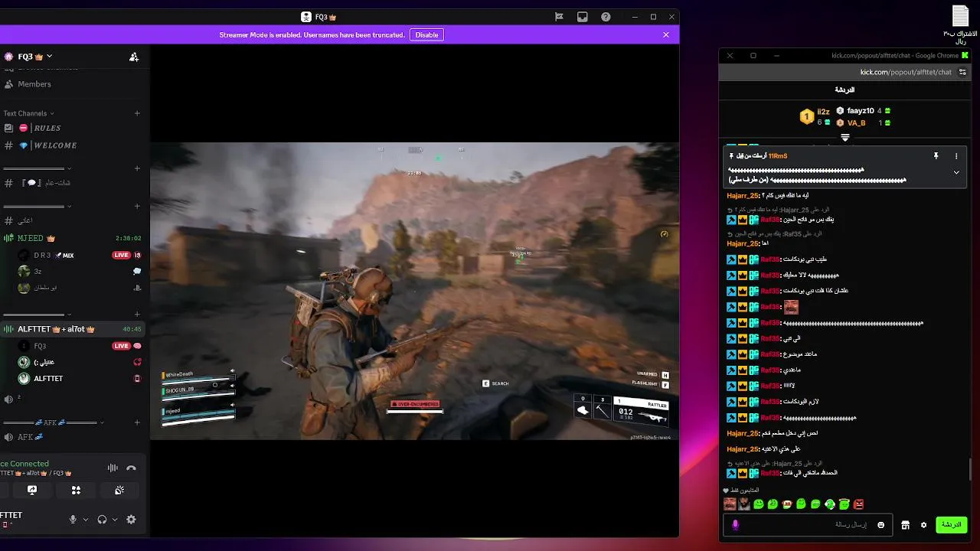Open the desktop text file icon
This screenshot has width=980, height=551.
tap(959, 24)
